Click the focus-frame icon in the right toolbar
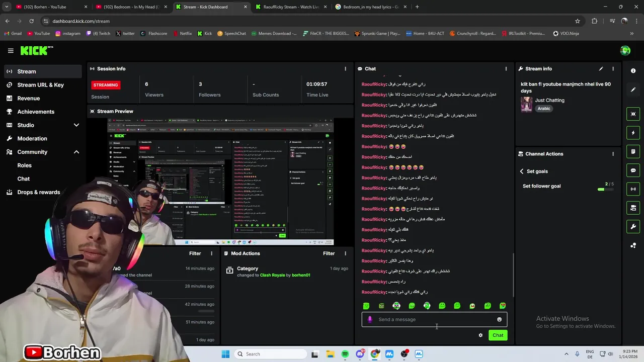 [633, 114]
